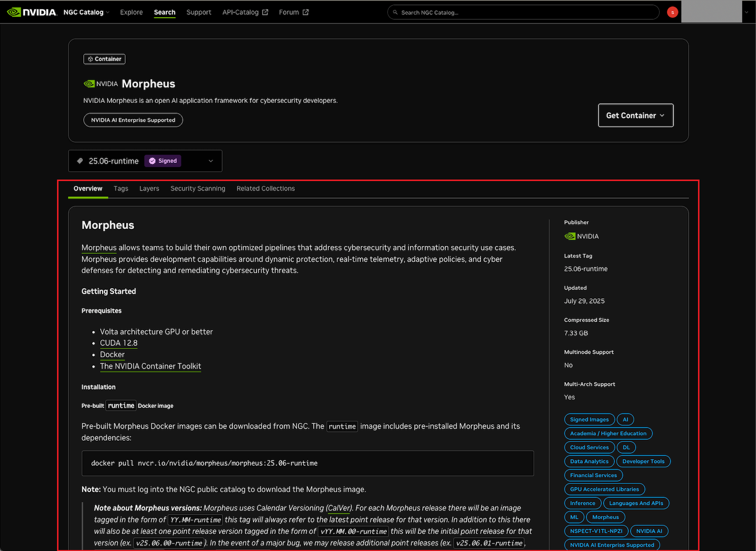Open the Forum external link
Viewport: 756px width, 551px height.
[x=293, y=12]
